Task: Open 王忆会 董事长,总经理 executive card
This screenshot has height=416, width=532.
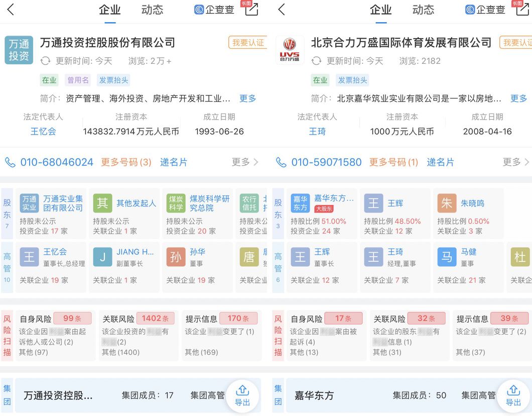Action: 51,267
